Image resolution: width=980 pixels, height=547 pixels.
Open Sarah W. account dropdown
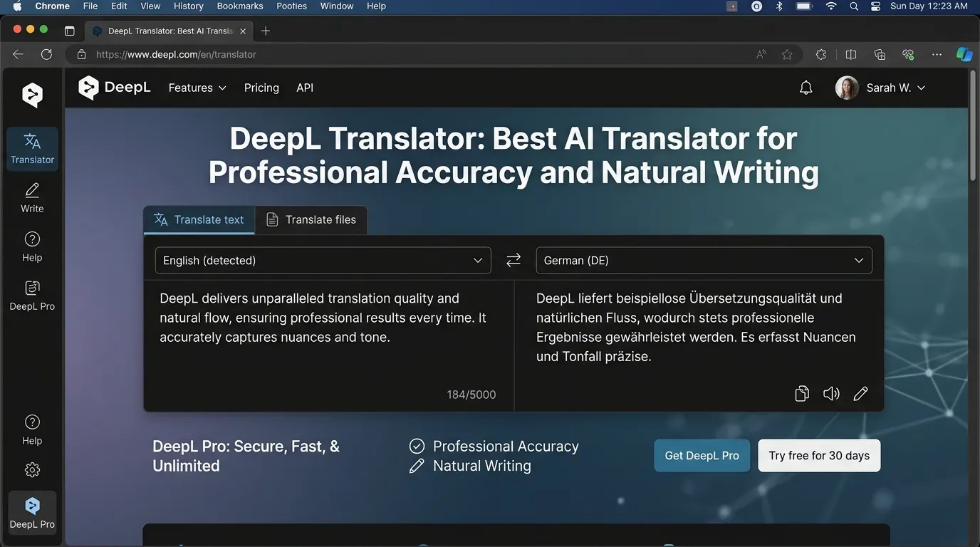pyautogui.click(x=896, y=88)
